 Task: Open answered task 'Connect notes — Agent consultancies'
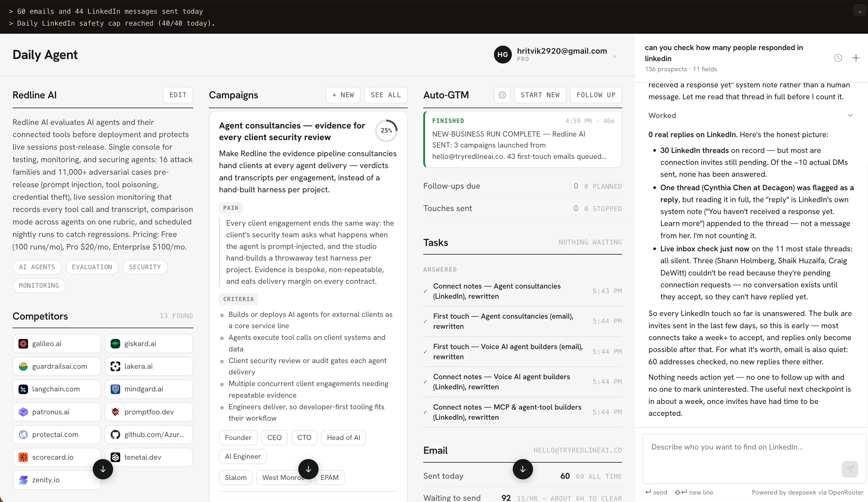(x=523, y=291)
